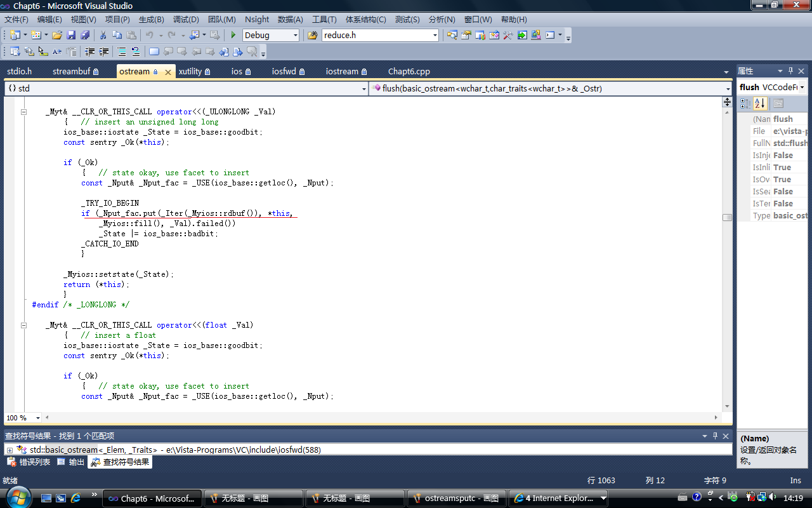The height and width of the screenshot is (508, 812).
Task: Show the 错误列表 error list tab
Action: (x=29, y=462)
